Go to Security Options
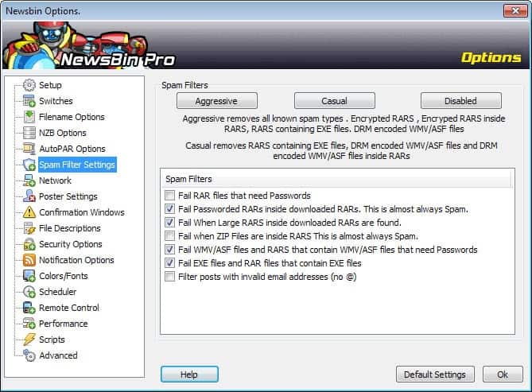The image size is (532, 392). [70, 244]
